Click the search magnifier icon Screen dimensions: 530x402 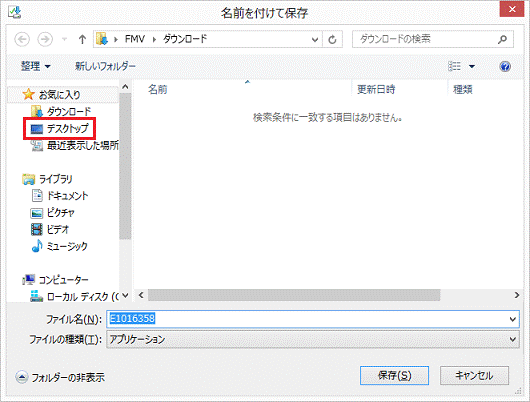(x=502, y=40)
